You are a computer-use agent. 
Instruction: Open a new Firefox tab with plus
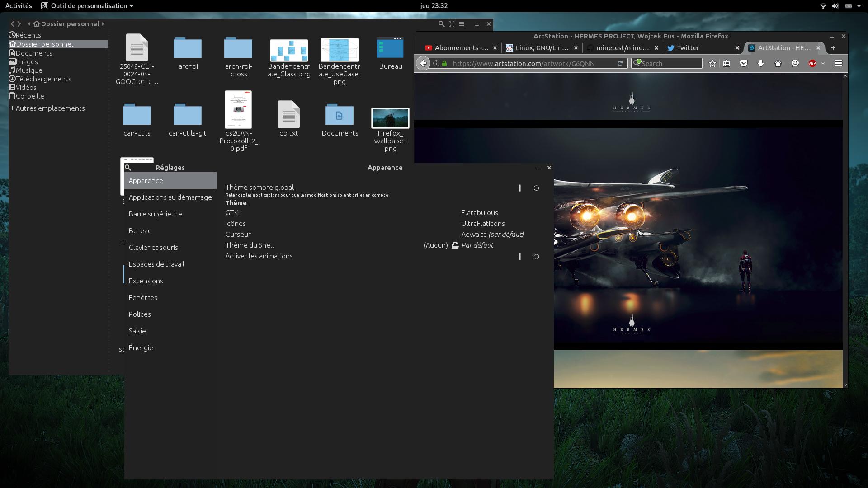(833, 48)
